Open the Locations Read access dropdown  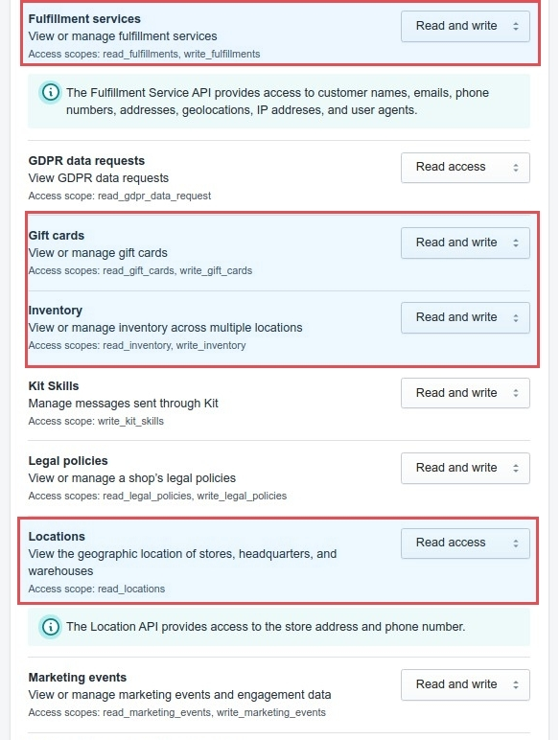pyautogui.click(x=465, y=543)
